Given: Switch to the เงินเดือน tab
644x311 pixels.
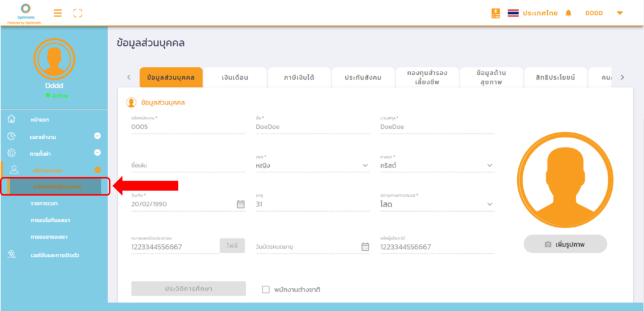Looking at the screenshot, I should [x=235, y=77].
